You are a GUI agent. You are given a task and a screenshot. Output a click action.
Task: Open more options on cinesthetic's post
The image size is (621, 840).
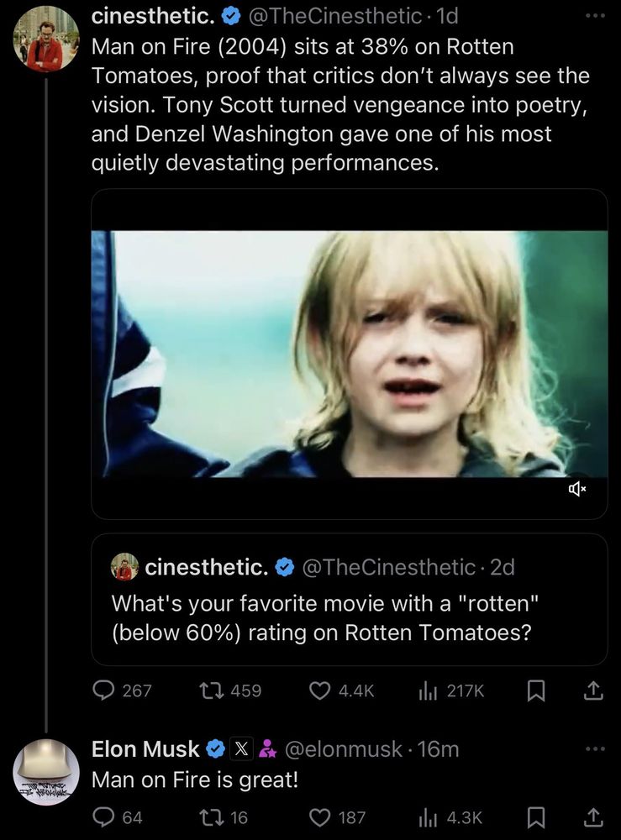tap(595, 16)
